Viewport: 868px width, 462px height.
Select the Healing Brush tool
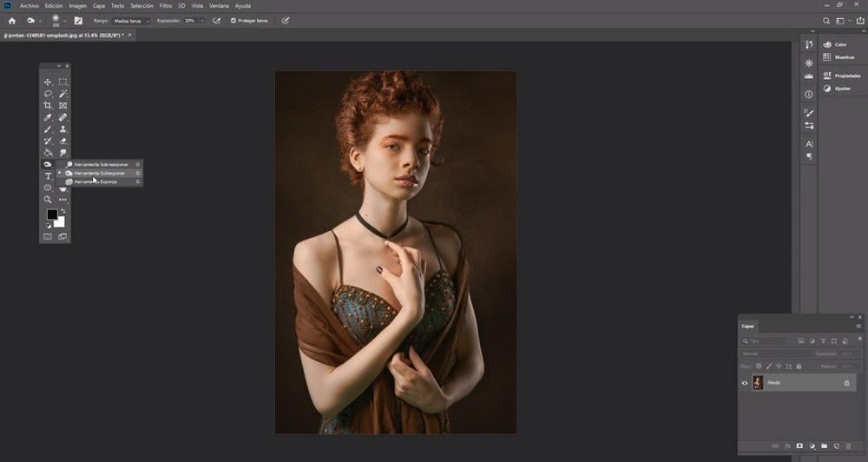(x=62, y=117)
